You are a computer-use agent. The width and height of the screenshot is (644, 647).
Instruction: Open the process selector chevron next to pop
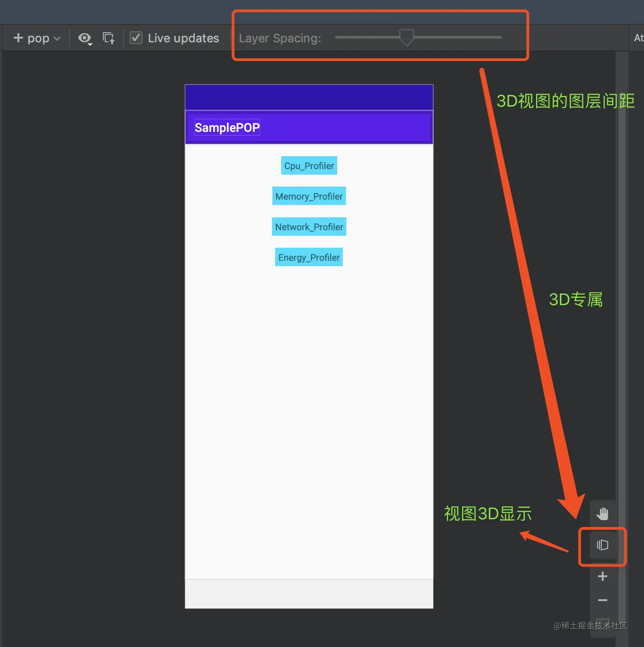click(57, 39)
